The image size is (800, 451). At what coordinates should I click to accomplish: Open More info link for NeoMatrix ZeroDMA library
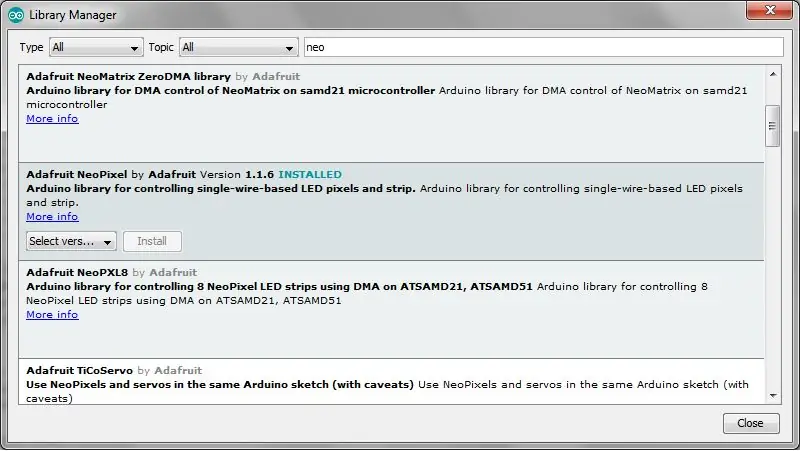click(x=52, y=118)
